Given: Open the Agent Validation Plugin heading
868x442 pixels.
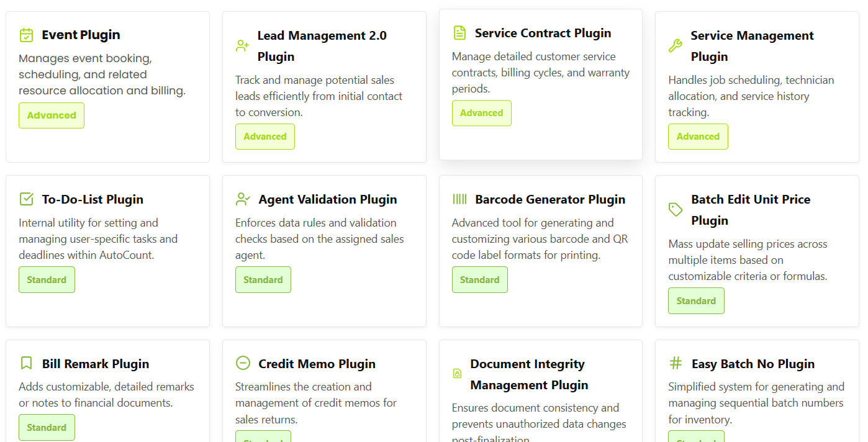Looking at the screenshot, I should (x=327, y=199).
